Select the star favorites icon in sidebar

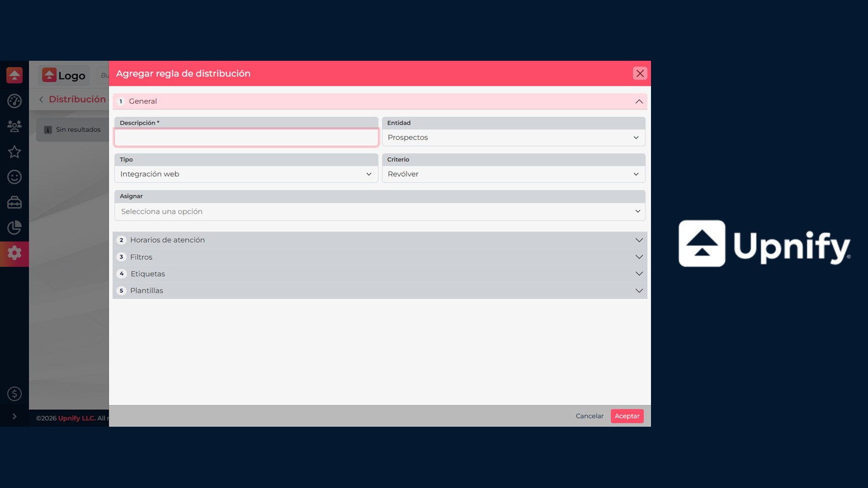click(x=15, y=152)
